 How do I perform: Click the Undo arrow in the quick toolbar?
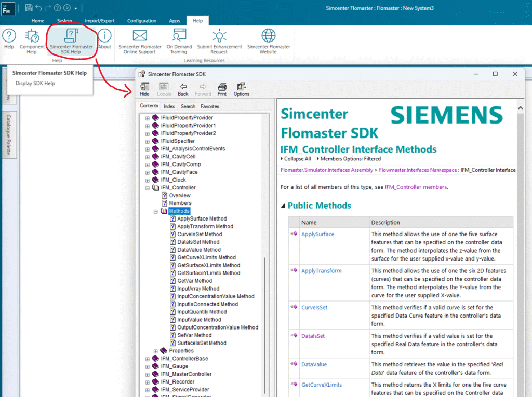[38, 8]
